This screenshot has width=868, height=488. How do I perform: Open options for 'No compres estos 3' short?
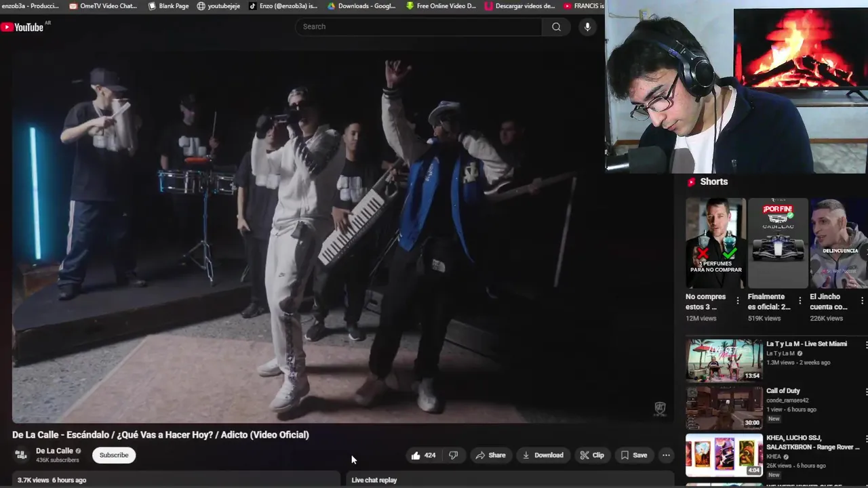pyautogui.click(x=738, y=301)
